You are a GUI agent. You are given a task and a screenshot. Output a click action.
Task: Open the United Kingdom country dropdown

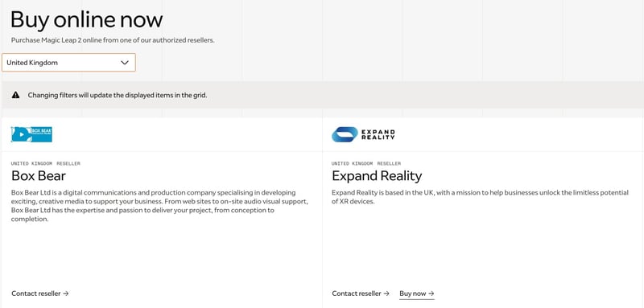[68, 63]
